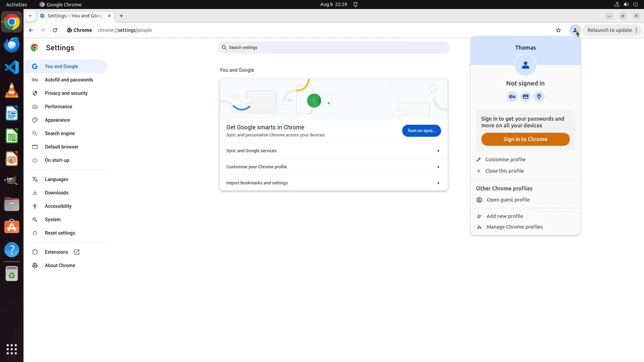644x362 pixels.
Task: Open Ubuntu Software from the dock
Action: tap(12, 227)
